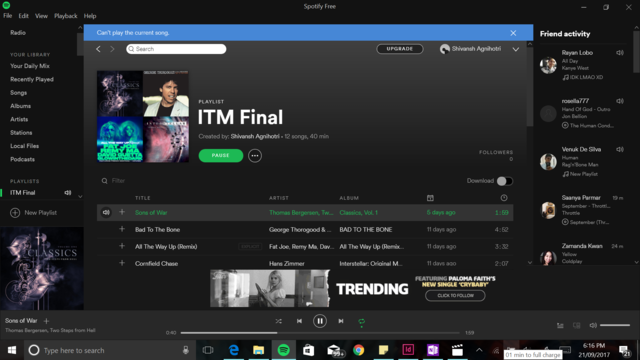640x360 pixels.
Task: Click the green PAUSE button
Action: (221, 156)
